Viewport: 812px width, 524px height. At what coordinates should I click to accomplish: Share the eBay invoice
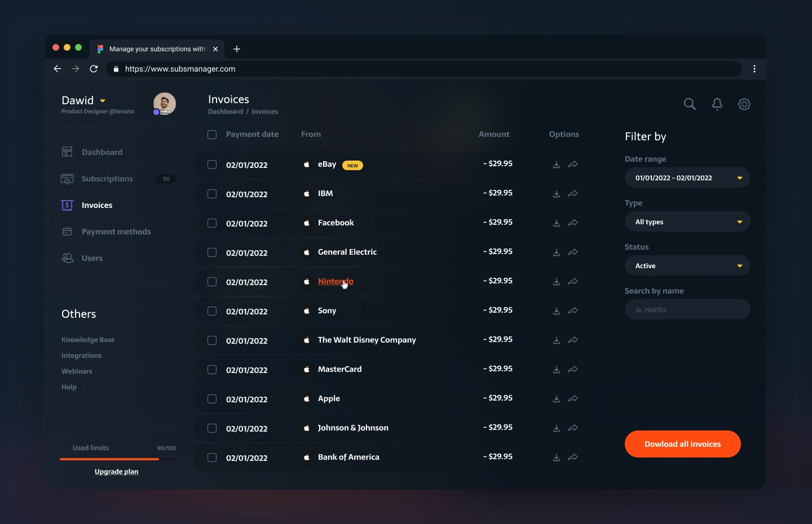(573, 165)
